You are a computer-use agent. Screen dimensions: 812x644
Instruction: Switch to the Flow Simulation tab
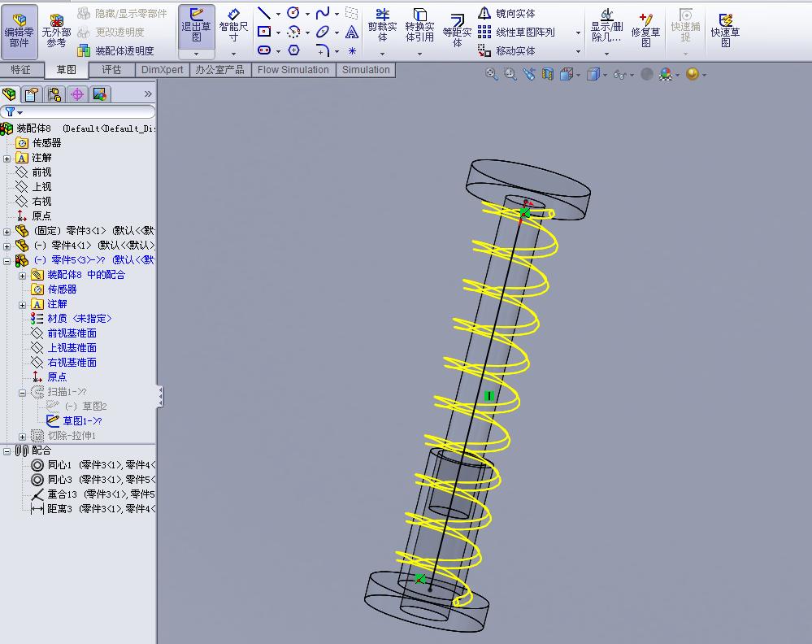(x=293, y=69)
